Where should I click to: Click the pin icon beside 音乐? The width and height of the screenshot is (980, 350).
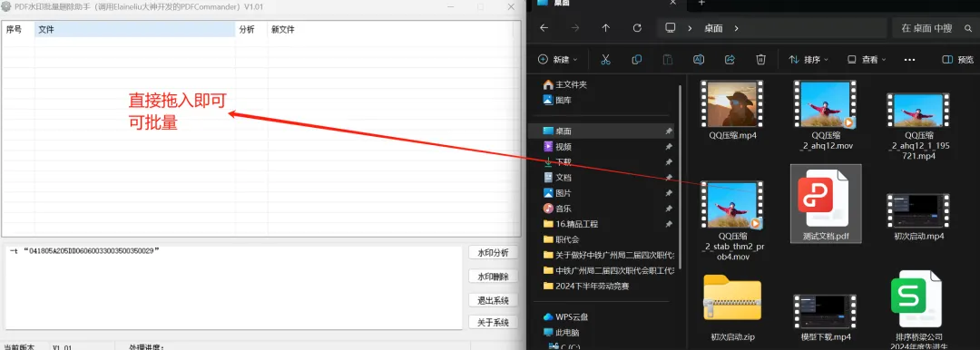[669, 209]
